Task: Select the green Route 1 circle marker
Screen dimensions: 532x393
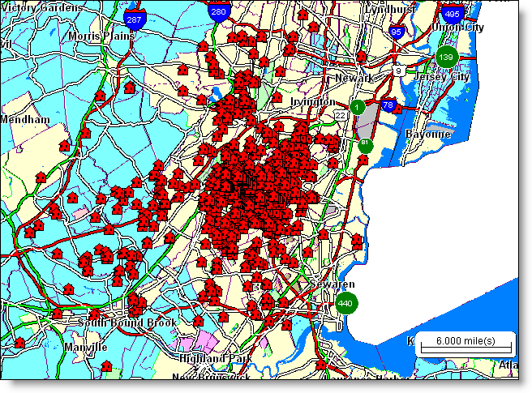Action: pyautogui.click(x=358, y=107)
